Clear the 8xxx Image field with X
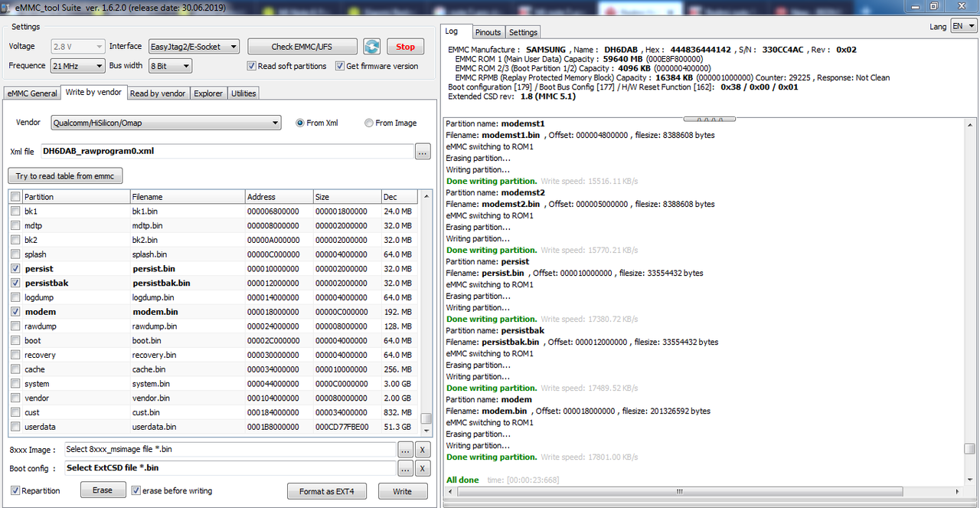Image resolution: width=980 pixels, height=508 pixels. (x=423, y=450)
